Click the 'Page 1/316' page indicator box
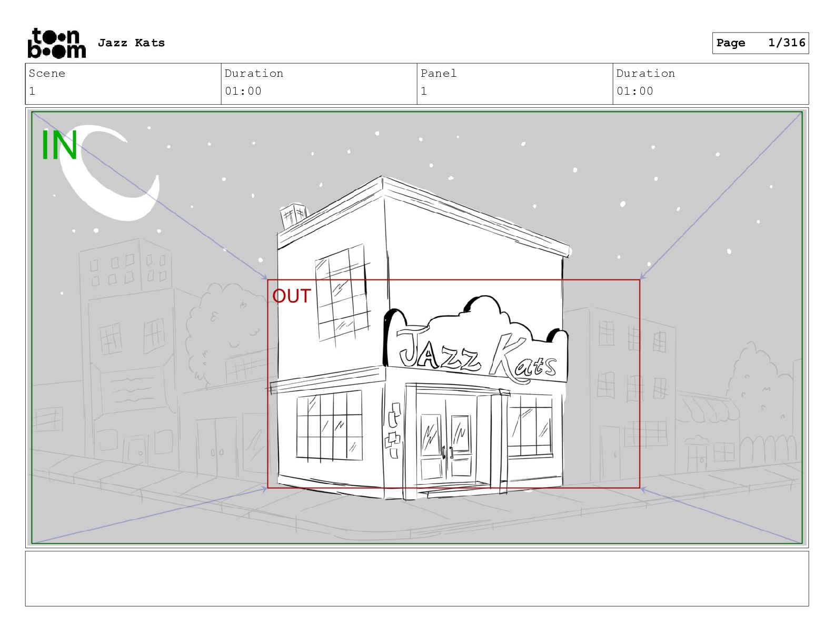This screenshot has height=644, width=834. click(760, 43)
